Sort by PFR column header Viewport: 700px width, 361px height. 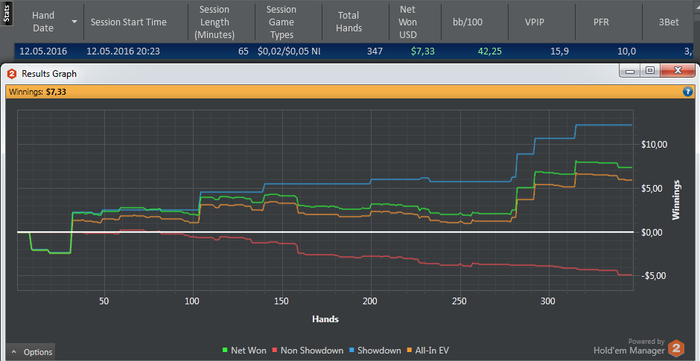[602, 22]
